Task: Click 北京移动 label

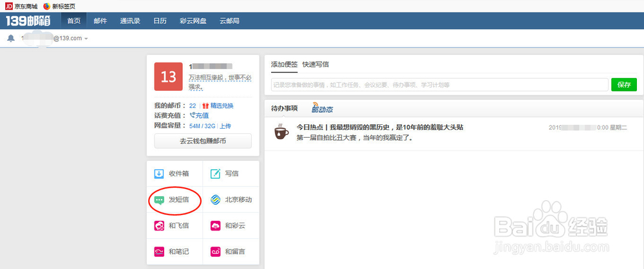Action: [x=238, y=200]
